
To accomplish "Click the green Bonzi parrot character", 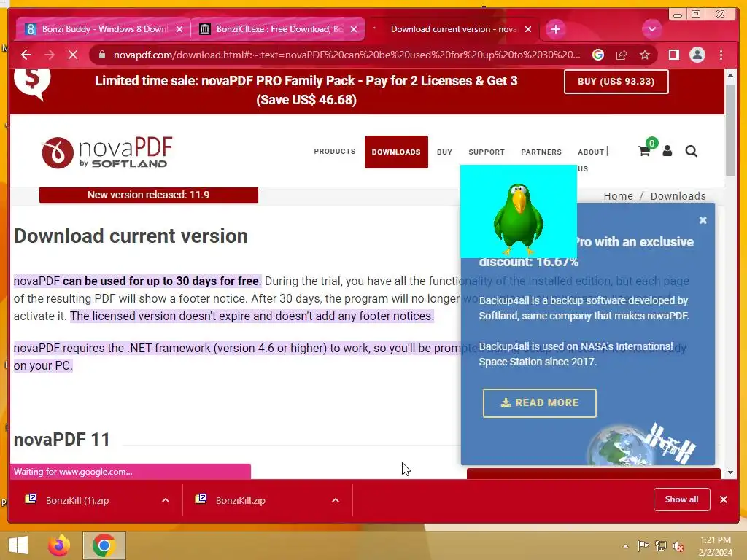I will pyautogui.click(x=519, y=218).
